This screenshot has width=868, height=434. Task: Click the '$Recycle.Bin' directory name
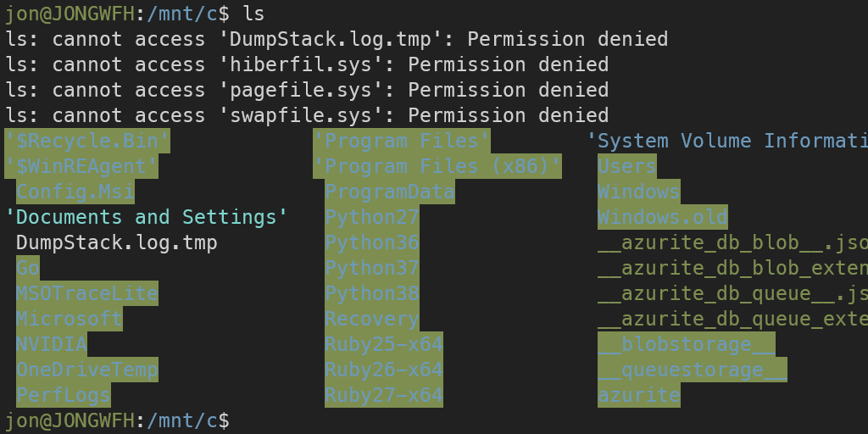[87, 141]
